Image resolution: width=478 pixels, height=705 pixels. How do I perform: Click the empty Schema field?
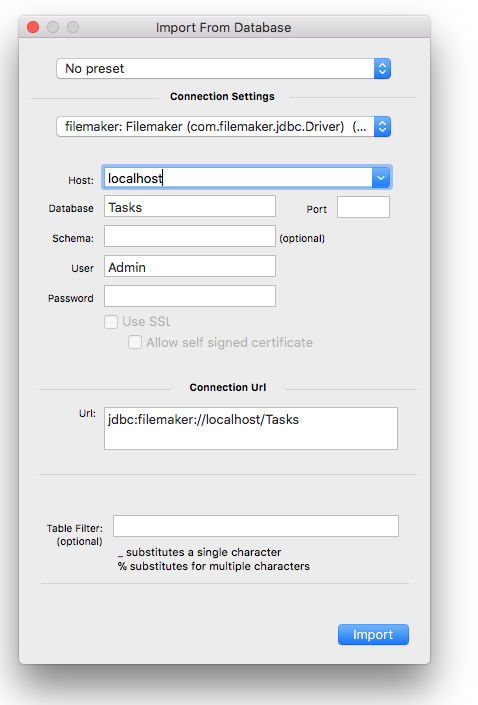pos(190,236)
